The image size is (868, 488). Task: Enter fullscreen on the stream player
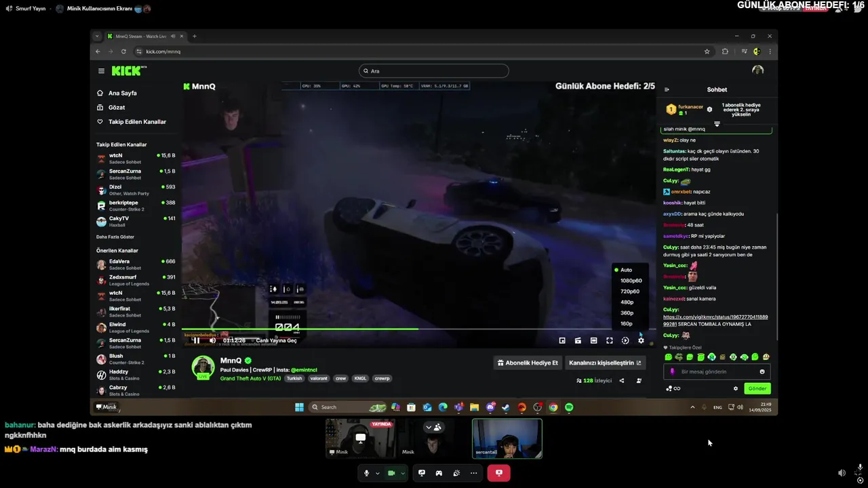tap(609, 340)
